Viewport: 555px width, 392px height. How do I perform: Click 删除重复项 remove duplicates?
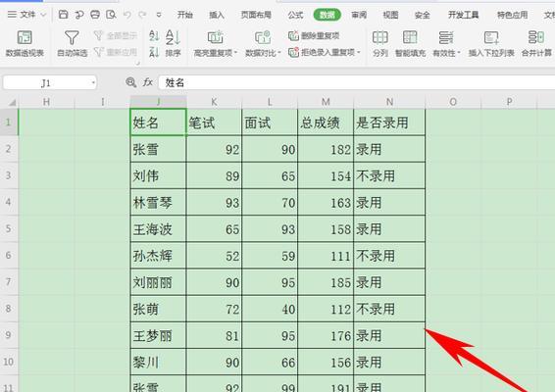[315, 35]
